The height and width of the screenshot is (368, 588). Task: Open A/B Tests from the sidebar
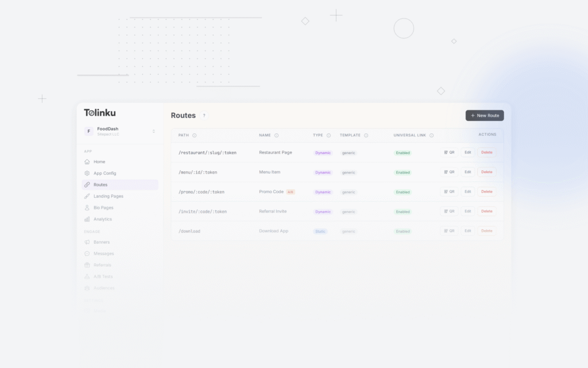pyautogui.click(x=87, y=276)
